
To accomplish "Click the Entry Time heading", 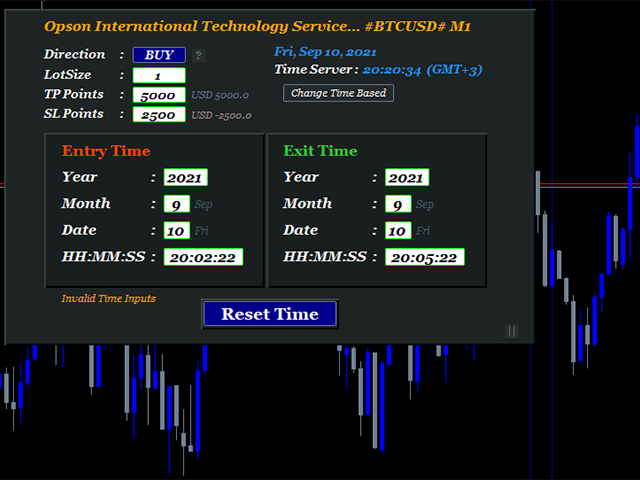I will [x=106, y=151].
